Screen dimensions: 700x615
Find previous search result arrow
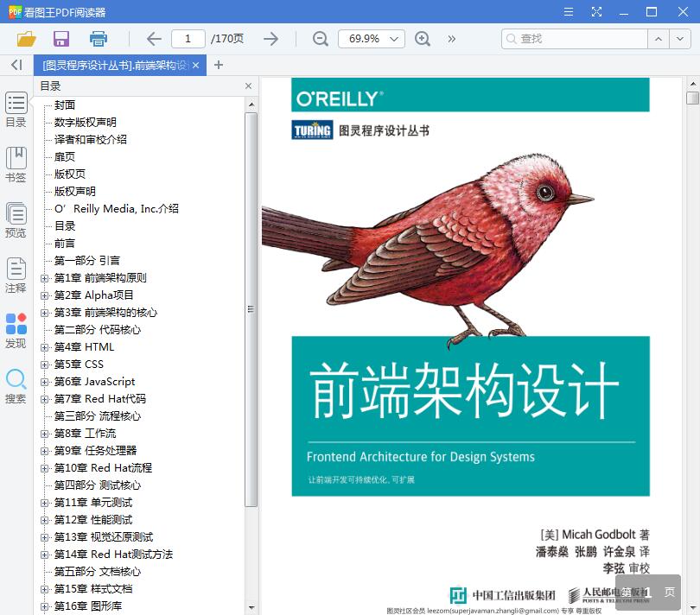[x=658, y=39]
